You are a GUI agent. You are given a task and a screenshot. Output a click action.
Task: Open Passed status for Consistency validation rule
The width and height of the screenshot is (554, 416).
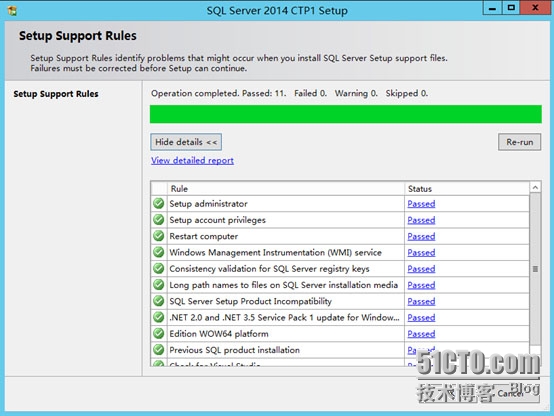(x=421, y=269)
